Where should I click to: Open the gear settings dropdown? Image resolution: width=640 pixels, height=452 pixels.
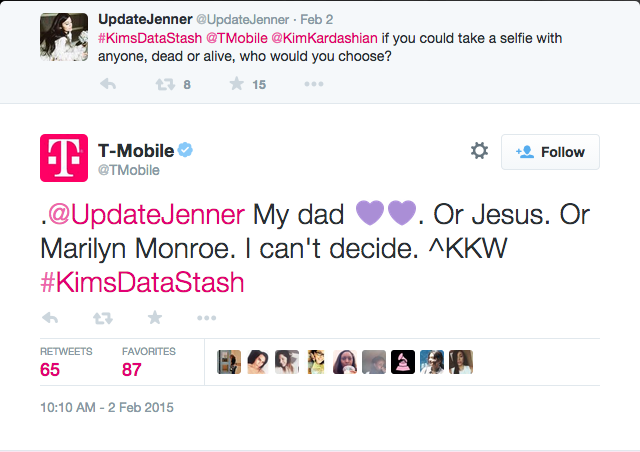pyautogui.click(x=479, y=151)
